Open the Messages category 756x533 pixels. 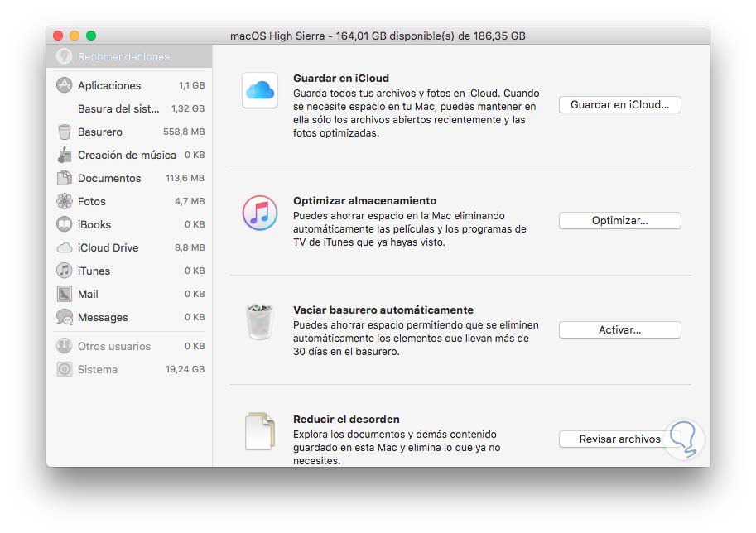(129, 317)
